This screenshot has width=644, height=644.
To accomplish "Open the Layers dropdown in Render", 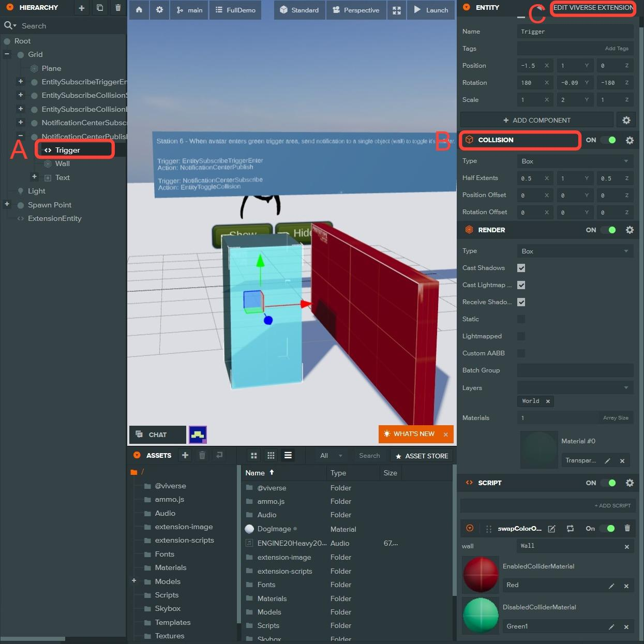I will (x=575, y=387).
